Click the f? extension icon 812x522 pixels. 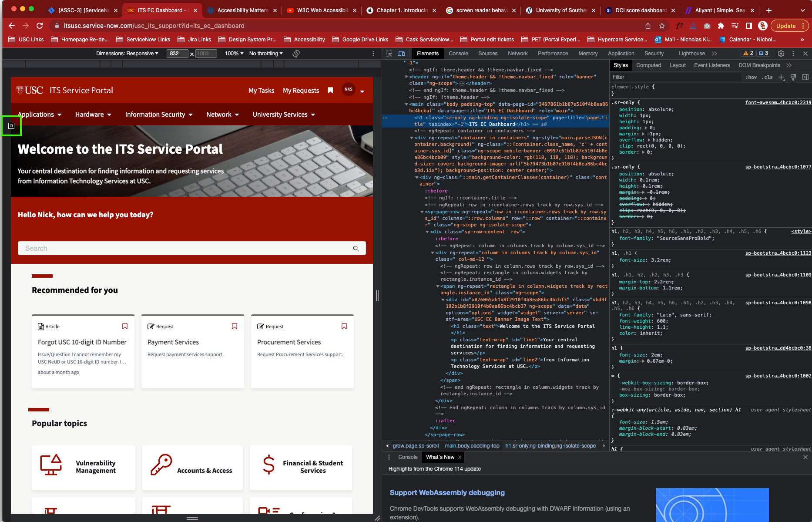click(679, 26)
